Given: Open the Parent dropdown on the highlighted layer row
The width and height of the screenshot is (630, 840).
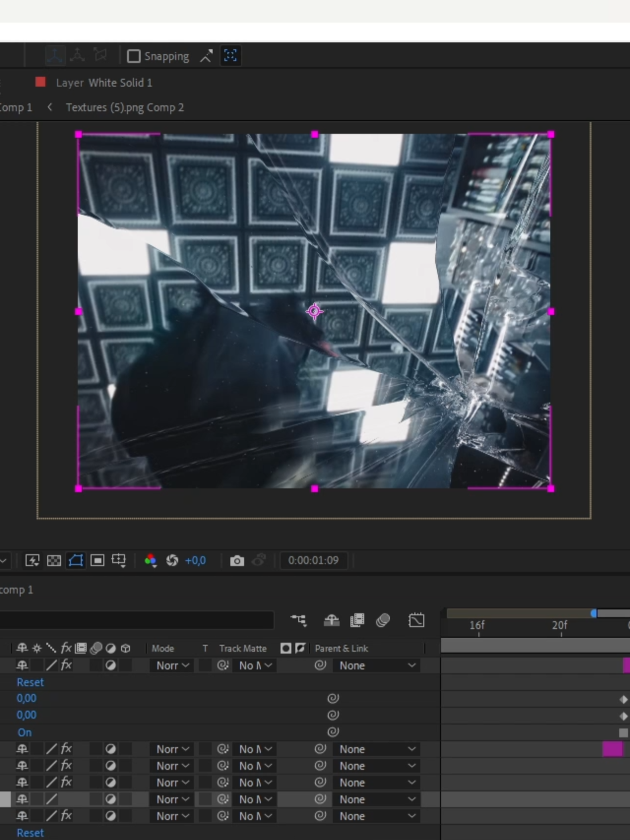Looking at the screenshot, I should [377, 800].
